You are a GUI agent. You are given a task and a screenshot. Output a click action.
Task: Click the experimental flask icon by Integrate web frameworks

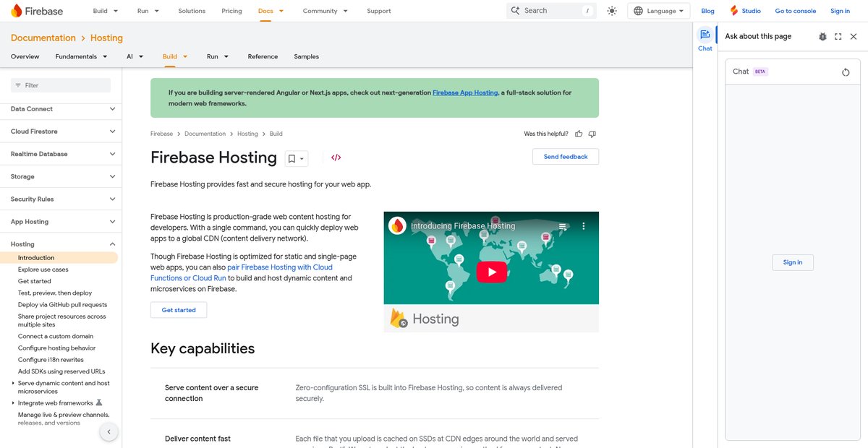[99, 402]
